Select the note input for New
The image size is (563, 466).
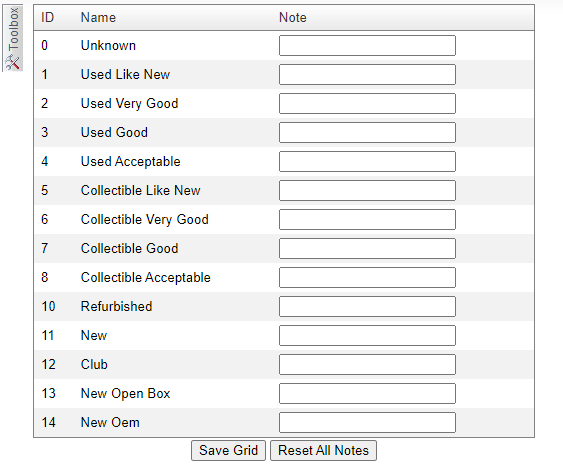point(367,335)
